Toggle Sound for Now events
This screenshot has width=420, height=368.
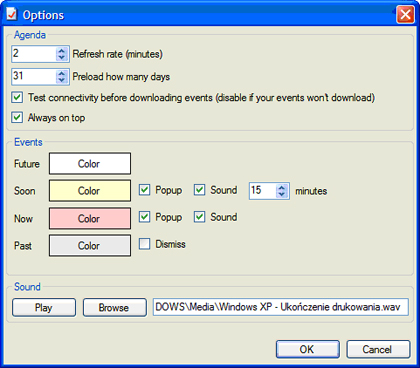(199, 217)
